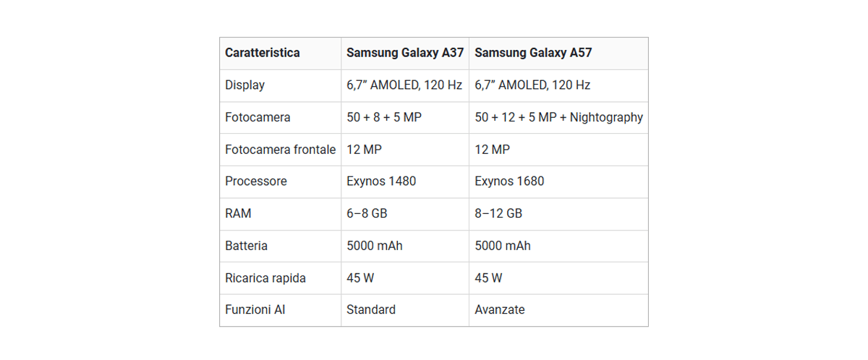
Task: Click the Fotocamera row label
Action: (x=258, y=117)
